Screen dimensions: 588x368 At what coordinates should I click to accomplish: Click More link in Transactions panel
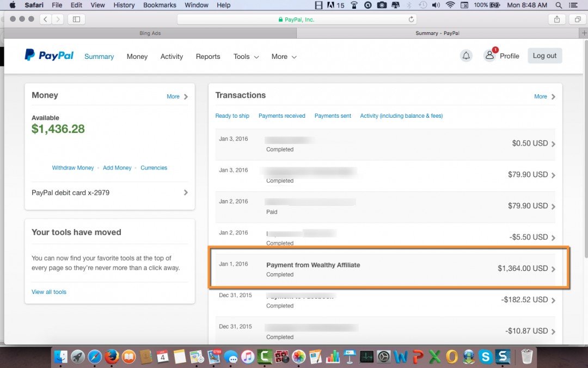click(541, 96)
